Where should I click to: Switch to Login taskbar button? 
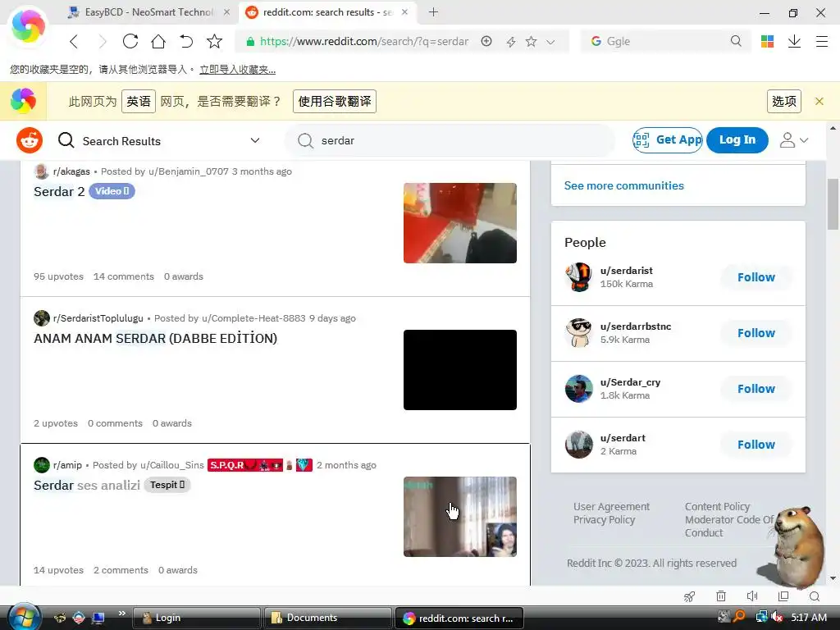(196, 618)
